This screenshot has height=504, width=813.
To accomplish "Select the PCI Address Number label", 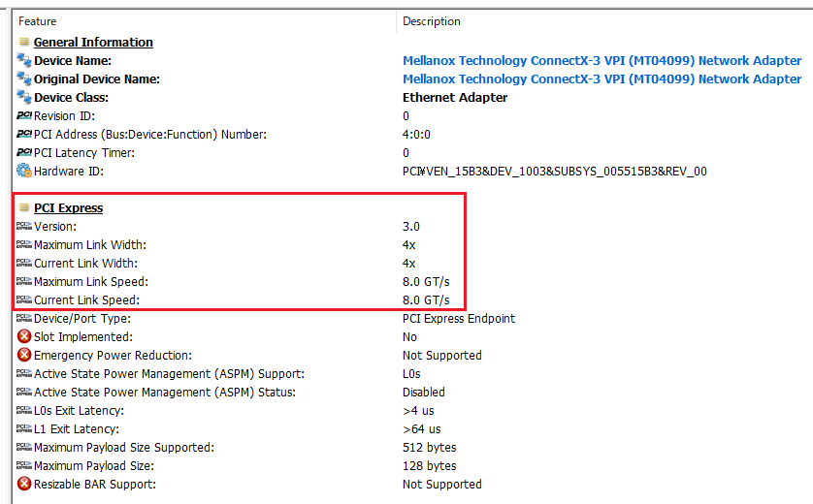I will click(x=150, y=134).
